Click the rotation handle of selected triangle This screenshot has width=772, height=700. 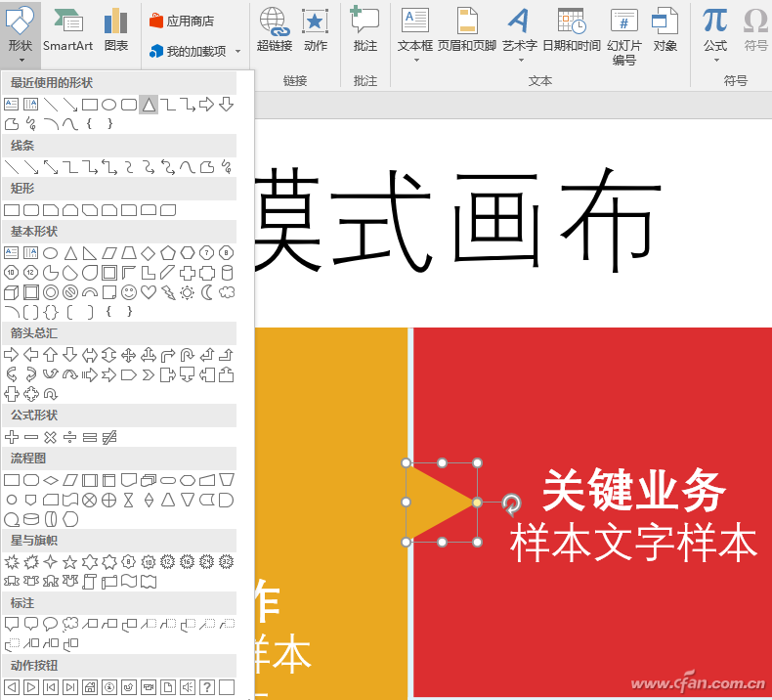point(511,503)
